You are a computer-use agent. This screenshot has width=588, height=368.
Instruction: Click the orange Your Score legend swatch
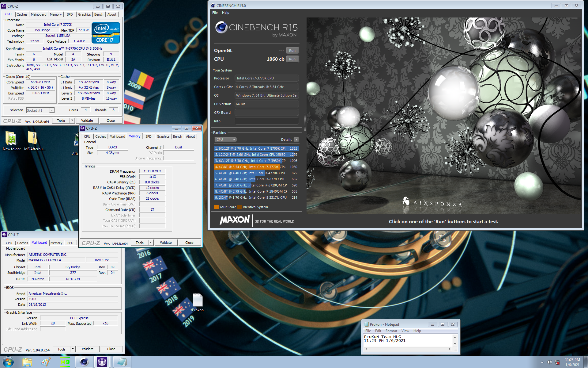click(x=216, y=207)
